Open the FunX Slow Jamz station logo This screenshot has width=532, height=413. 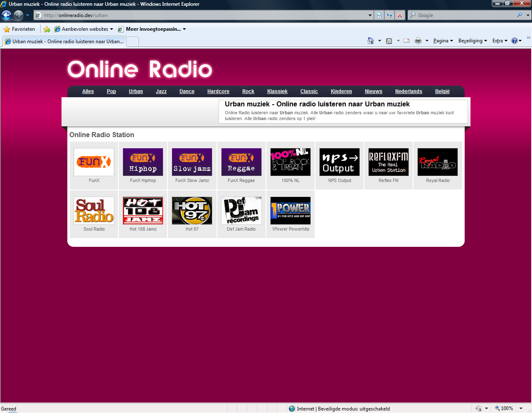[x=192, y=162]
